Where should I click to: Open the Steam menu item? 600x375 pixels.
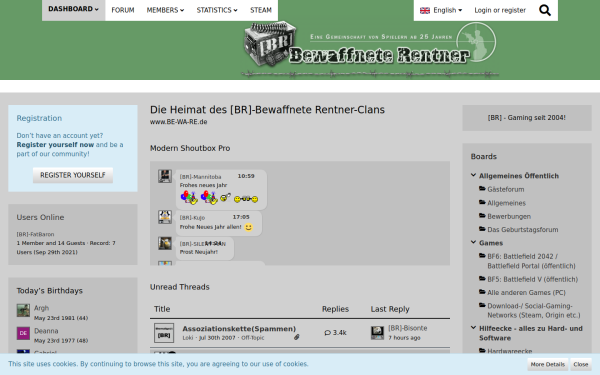click(261, 10)
